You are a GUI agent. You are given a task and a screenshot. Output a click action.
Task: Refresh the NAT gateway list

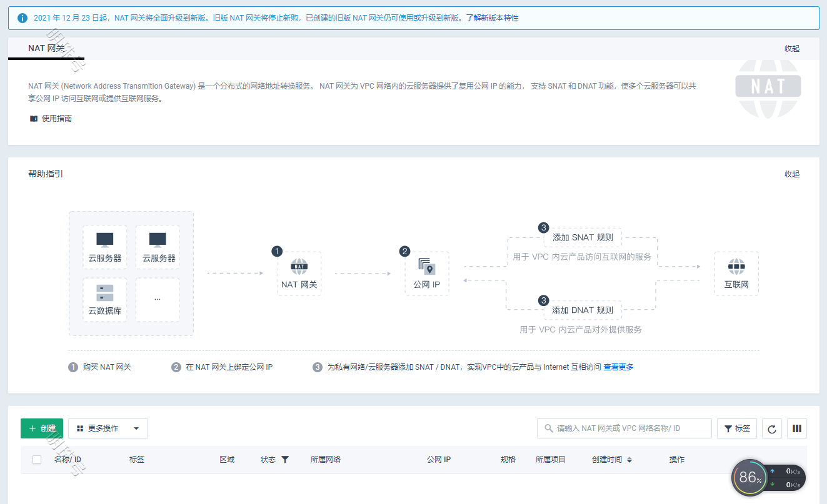click(772, 428)
